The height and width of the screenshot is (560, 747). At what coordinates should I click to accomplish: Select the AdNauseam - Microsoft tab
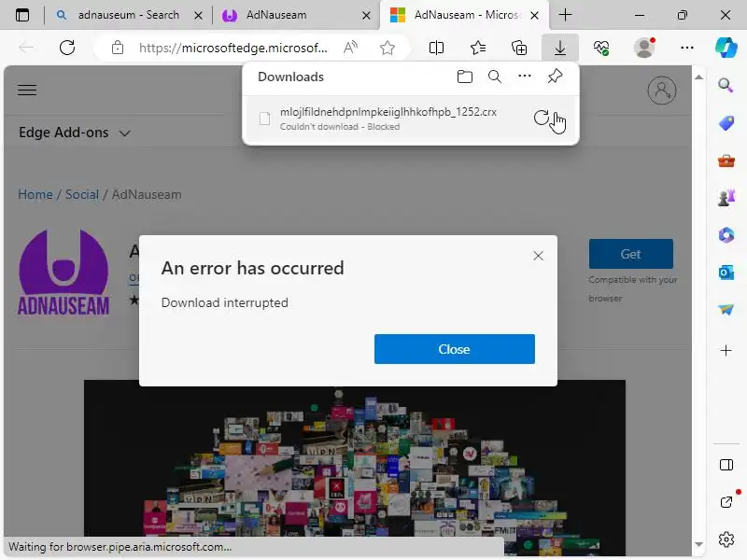tap(464, 15)
